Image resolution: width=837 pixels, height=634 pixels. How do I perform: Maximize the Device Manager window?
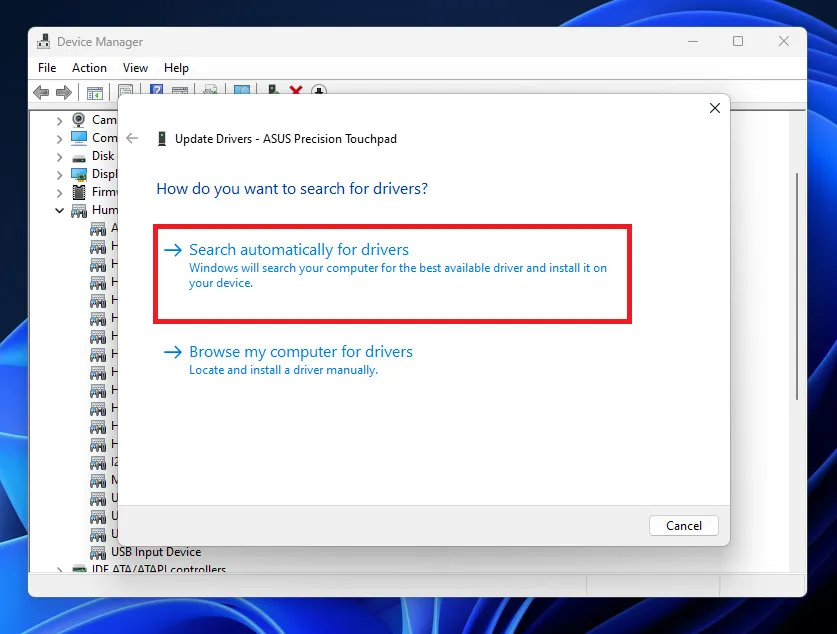point(738,42)
